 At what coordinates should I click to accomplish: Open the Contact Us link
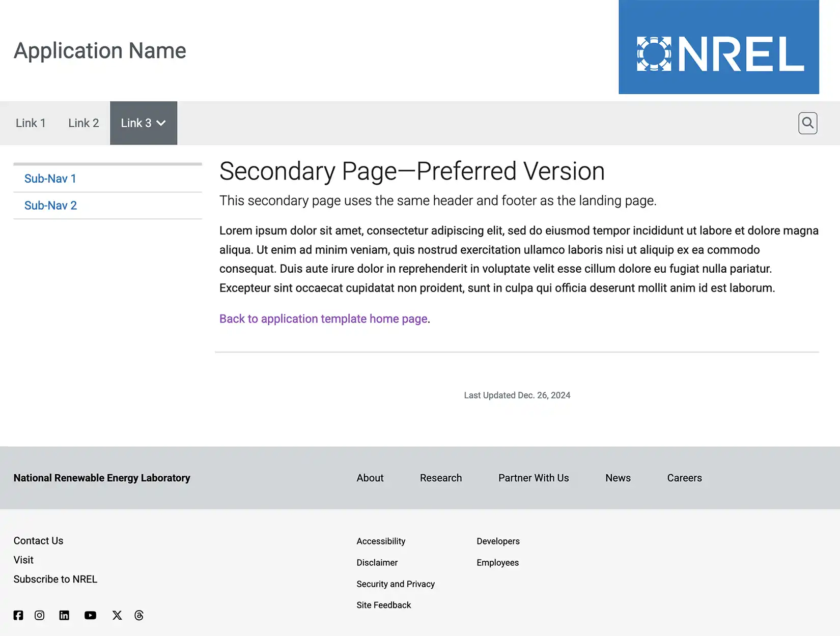coord(38,541)
